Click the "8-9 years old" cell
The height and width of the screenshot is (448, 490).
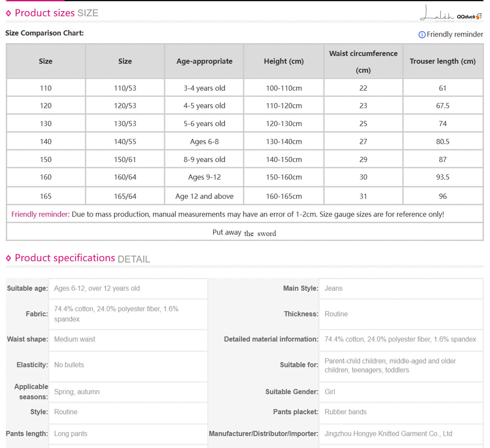[204, 159]
